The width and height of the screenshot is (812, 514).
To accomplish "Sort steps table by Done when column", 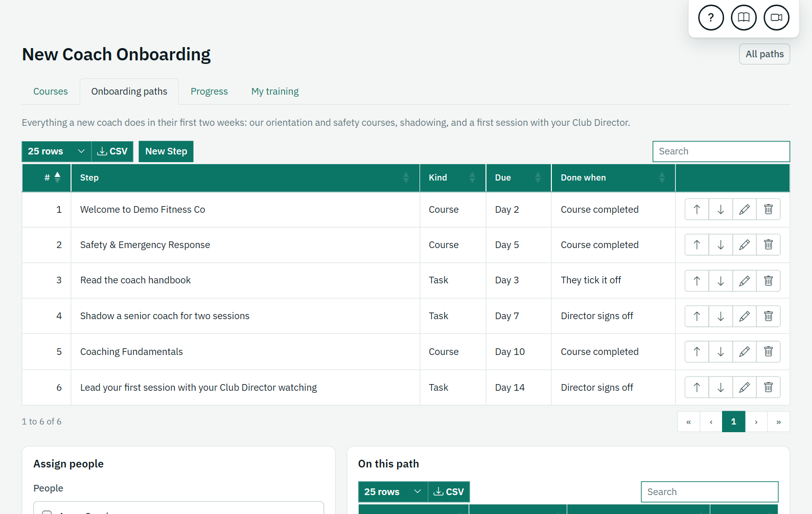I will [x=613, y=177].
